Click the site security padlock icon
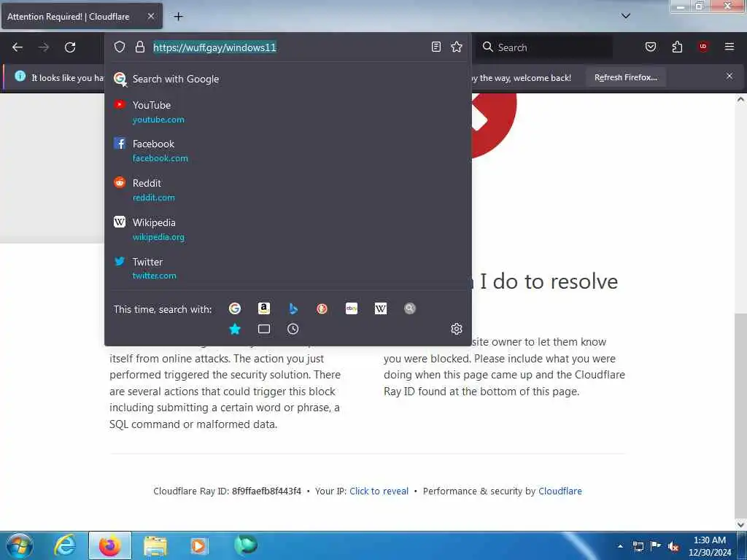The height and width of the screenshot is (560, 747). (139, 47)
